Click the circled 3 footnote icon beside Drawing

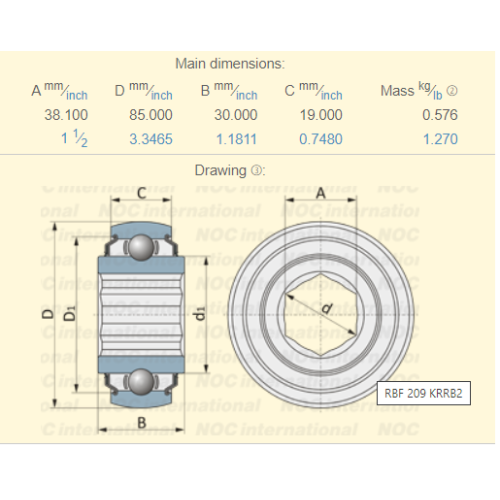point(256,171)
